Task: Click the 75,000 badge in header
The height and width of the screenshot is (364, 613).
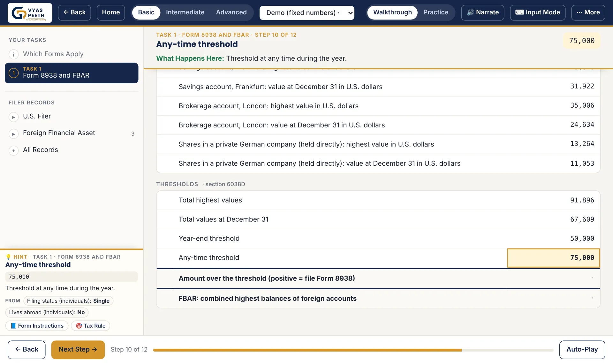Action: pos(582,41)
